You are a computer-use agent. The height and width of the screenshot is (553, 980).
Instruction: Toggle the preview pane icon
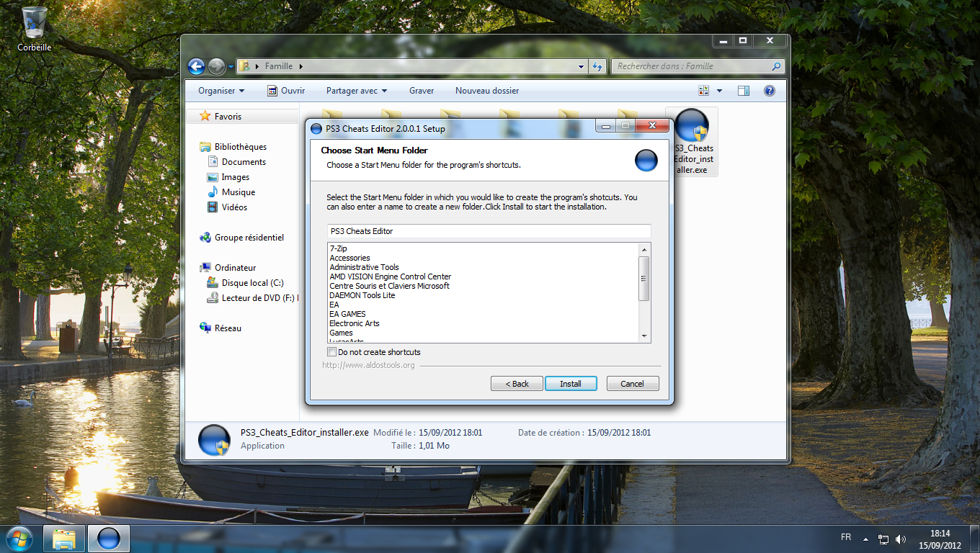pyautogui.click(x=744, y=91)
